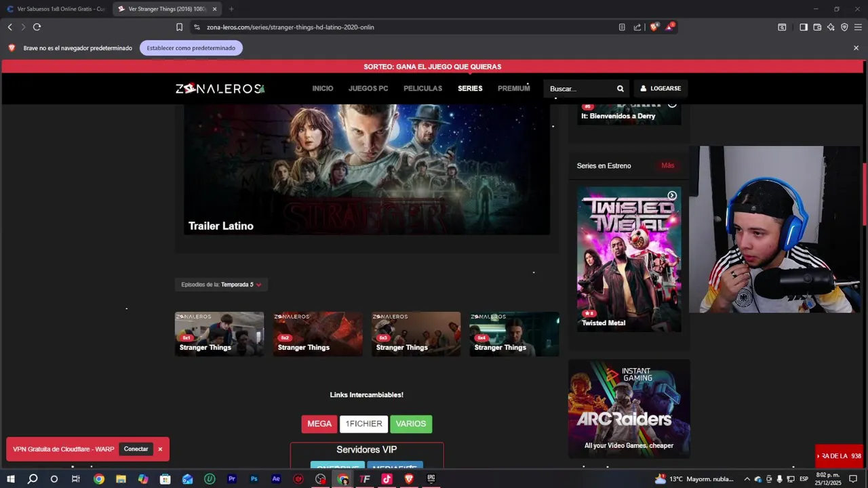Open TikTok app from the taskbar
The image size is (868, 488).
tap(387, 479)
